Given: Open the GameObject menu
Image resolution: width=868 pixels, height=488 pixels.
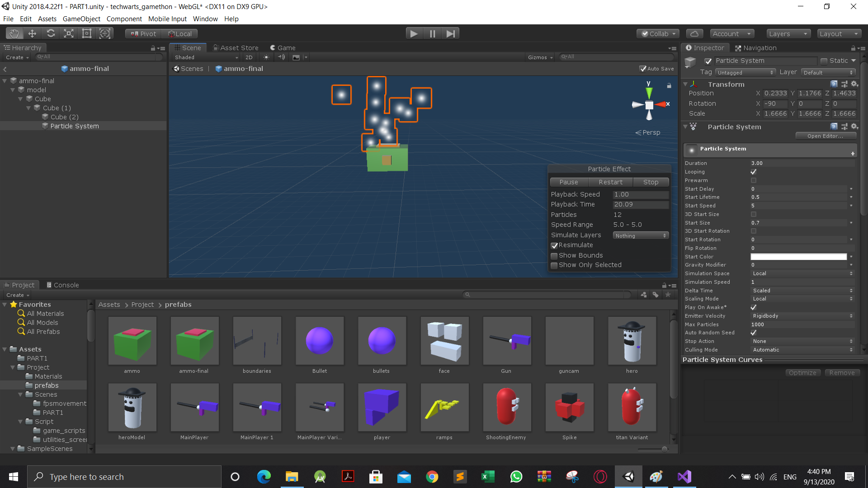Looking at the screenshot, I should tap(81, 19).
